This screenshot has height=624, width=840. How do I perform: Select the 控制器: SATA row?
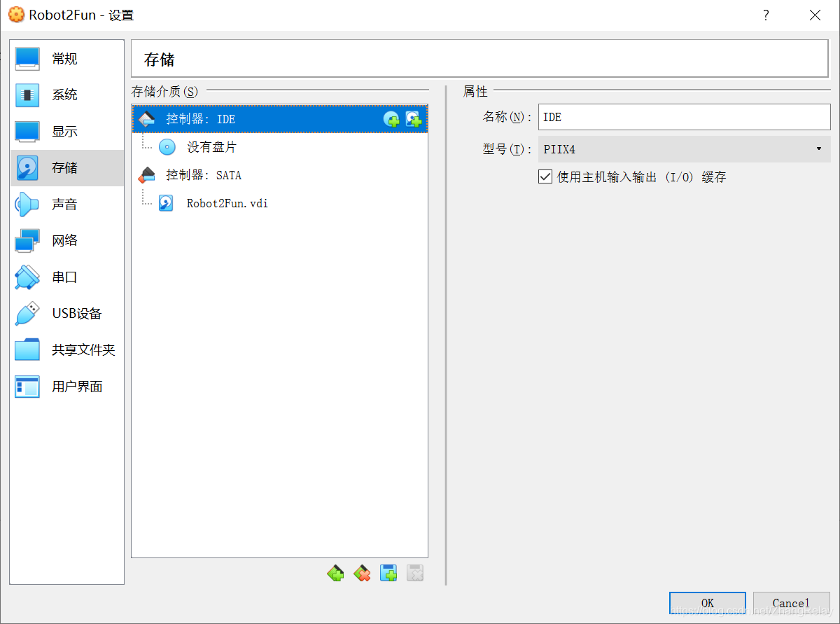[x=279, y=175]
